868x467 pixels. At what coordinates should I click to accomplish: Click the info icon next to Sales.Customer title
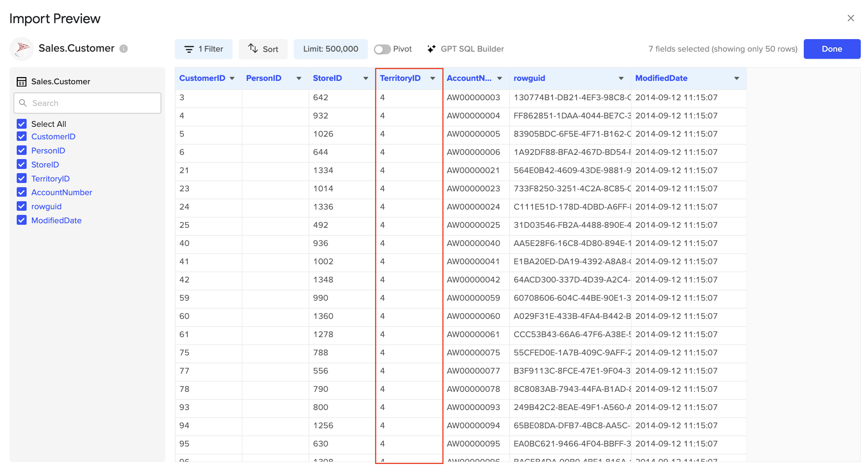click(x=124, y=49)
